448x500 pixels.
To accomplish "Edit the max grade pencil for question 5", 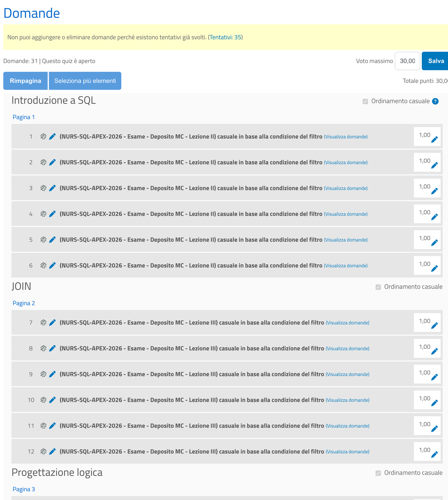I will coord(434,242).
